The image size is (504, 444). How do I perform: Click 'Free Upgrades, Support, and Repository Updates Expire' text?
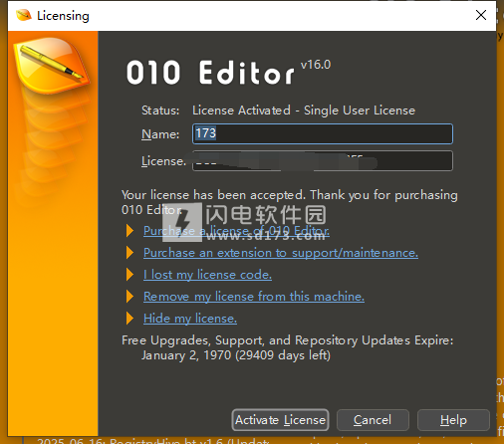(x=287, y=340)
